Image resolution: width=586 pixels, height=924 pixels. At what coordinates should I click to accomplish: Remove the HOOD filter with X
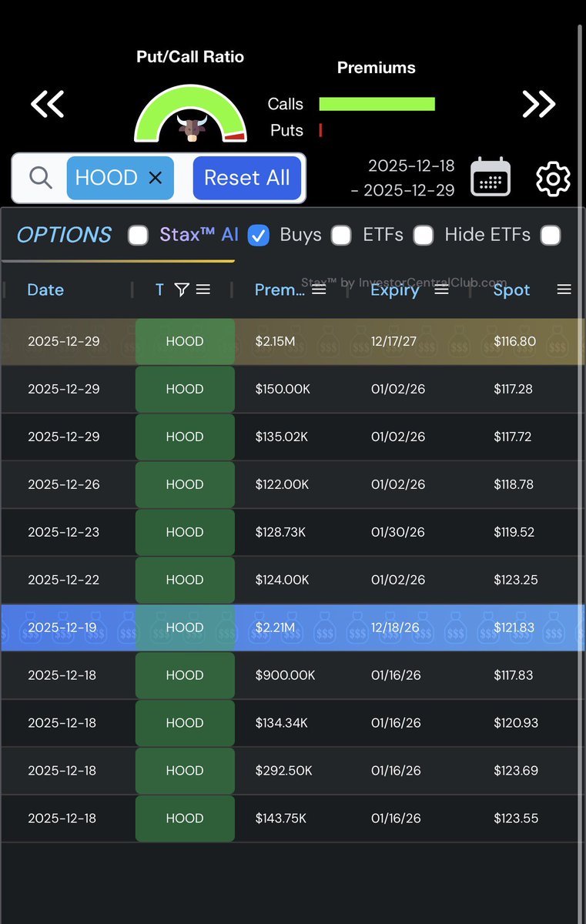155,178
